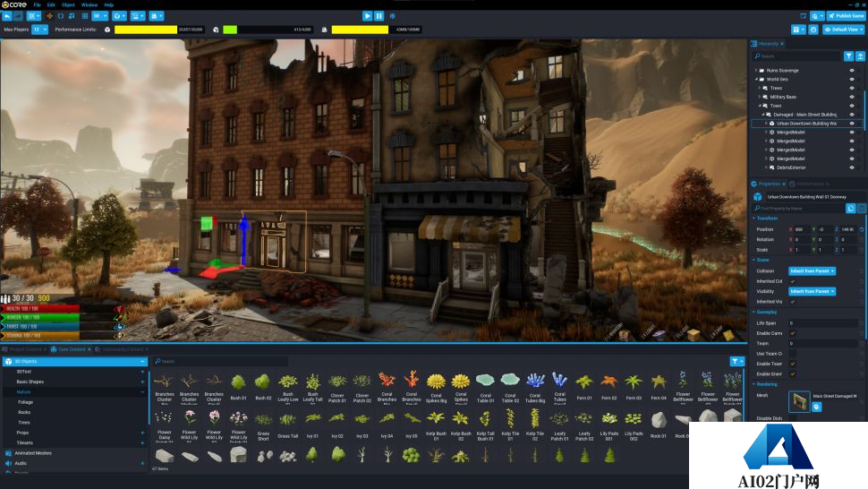868x489 pixels.
Task: Start preview with the Play button
Action: [x=367, y=16]
